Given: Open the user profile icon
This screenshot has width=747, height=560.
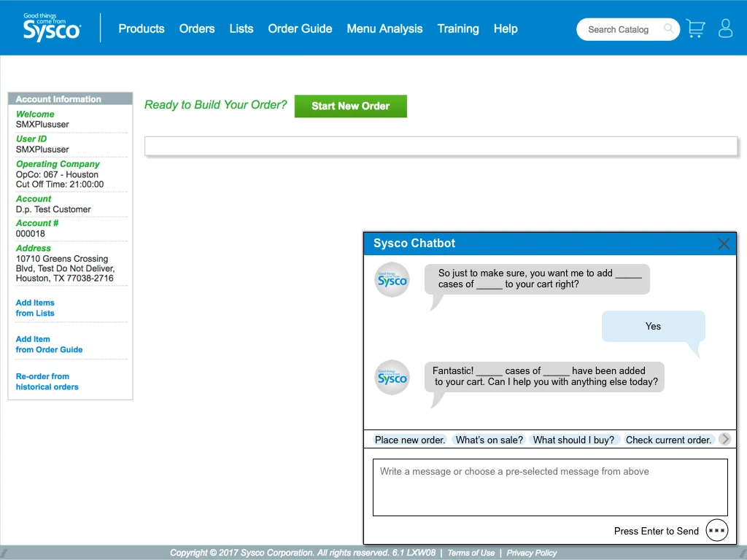Looking at the screenshot, I should pyautogui.click(x=725, y=28).
